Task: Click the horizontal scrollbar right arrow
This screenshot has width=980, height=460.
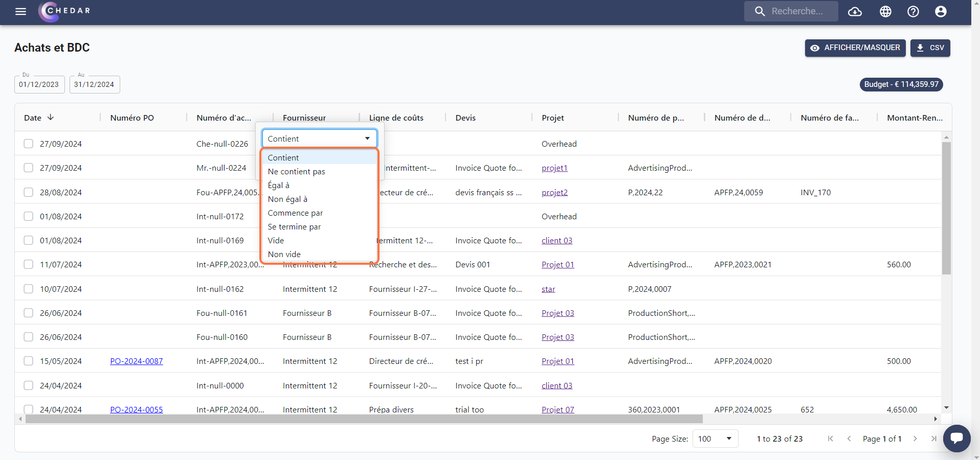Action: pos(936,419)
